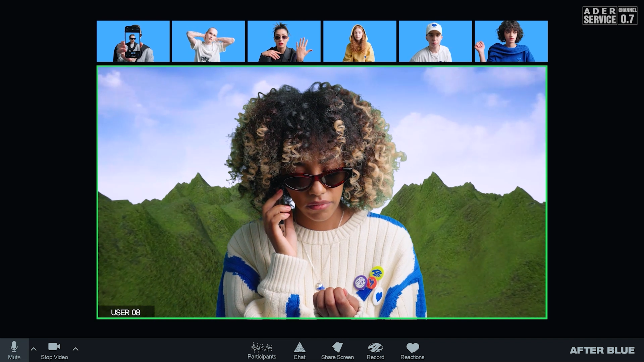Select thumbnail of red-haired woman in yellow hoodie
Image resolution: width=644 pixels, height=362 pixels.
[x=360, y=41]
